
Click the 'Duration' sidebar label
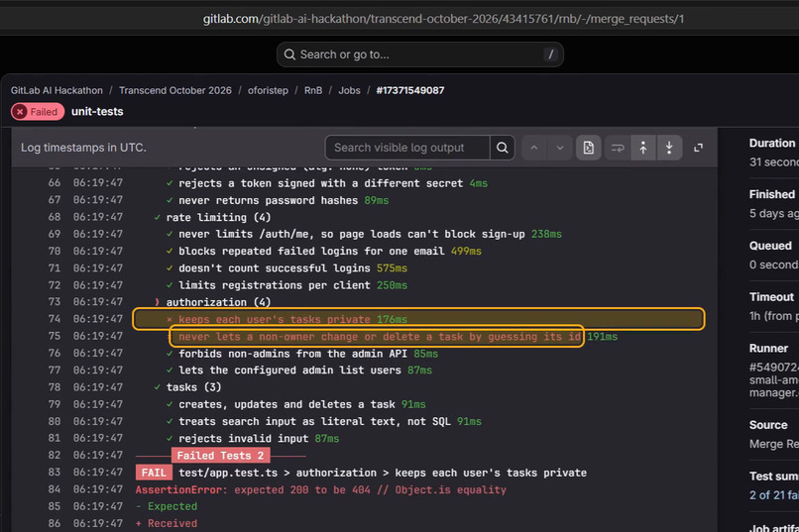pos(771,143)
